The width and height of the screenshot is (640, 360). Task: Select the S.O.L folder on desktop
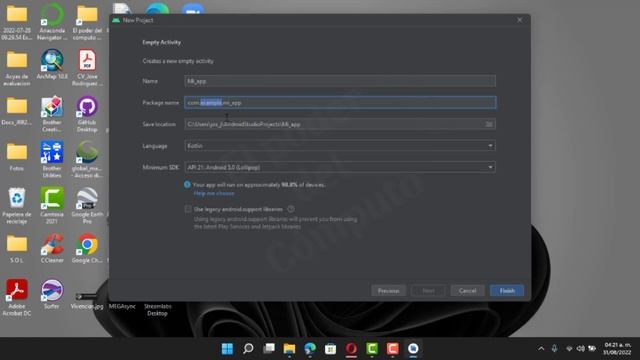click(x=17, y=248)
